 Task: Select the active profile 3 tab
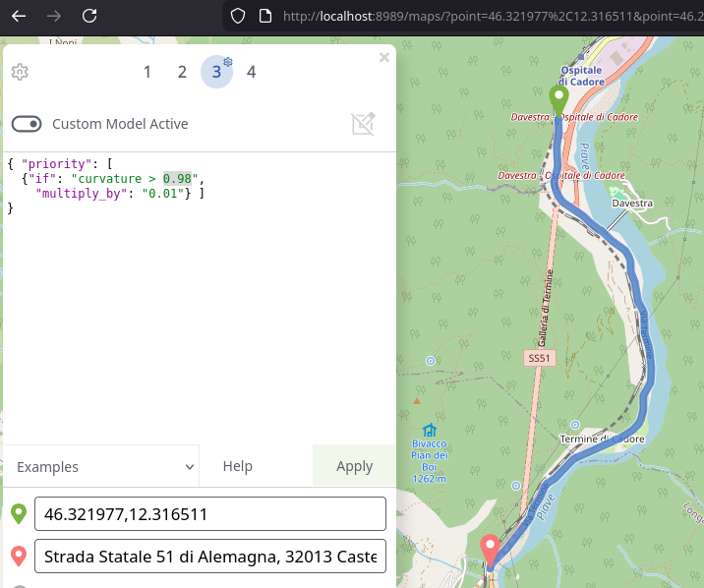click(x=216, y=72)
